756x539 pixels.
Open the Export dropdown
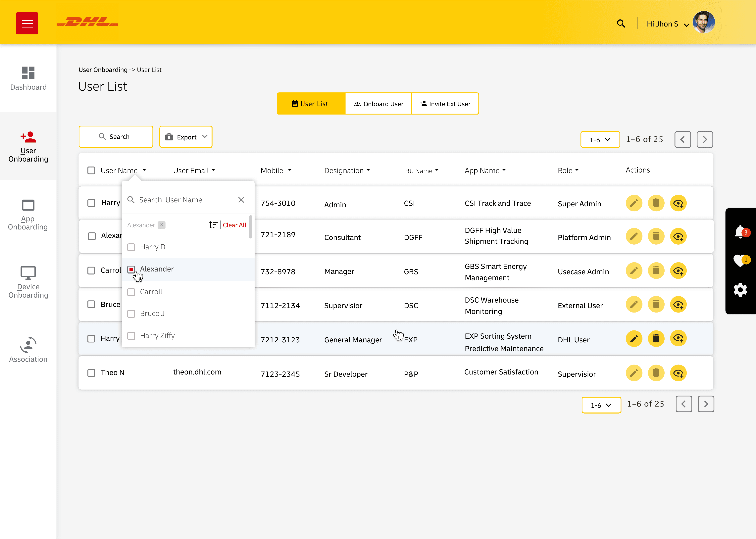[186, 137]
